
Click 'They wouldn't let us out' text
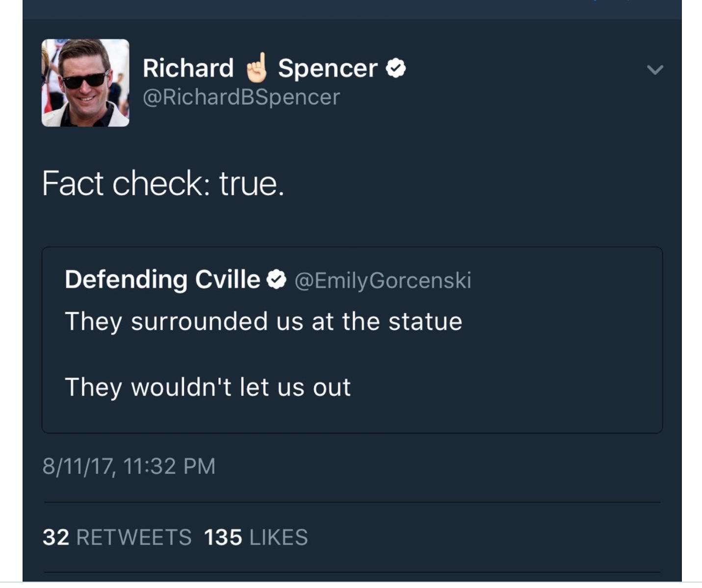pos(208,387)
